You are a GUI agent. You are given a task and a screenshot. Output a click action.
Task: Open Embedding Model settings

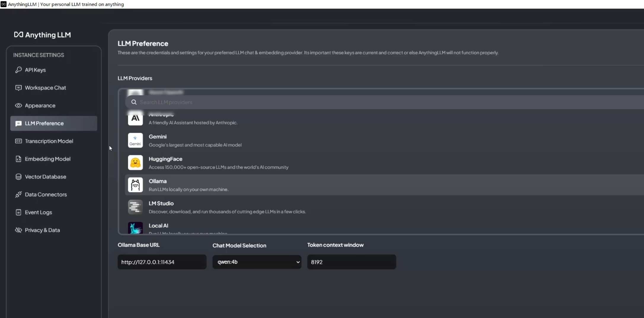(54, 159)
